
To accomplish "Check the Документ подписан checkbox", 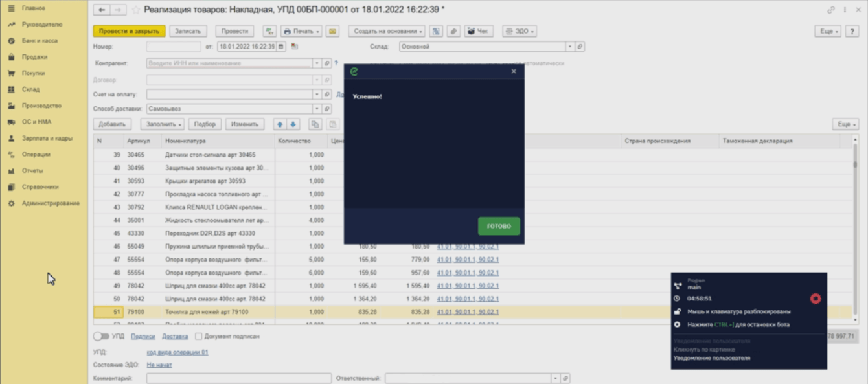I will click(x=198, y=337).
